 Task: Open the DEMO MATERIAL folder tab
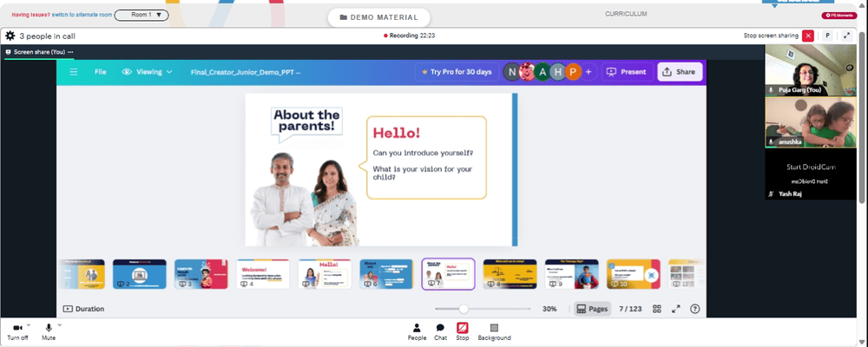[378, 17]
